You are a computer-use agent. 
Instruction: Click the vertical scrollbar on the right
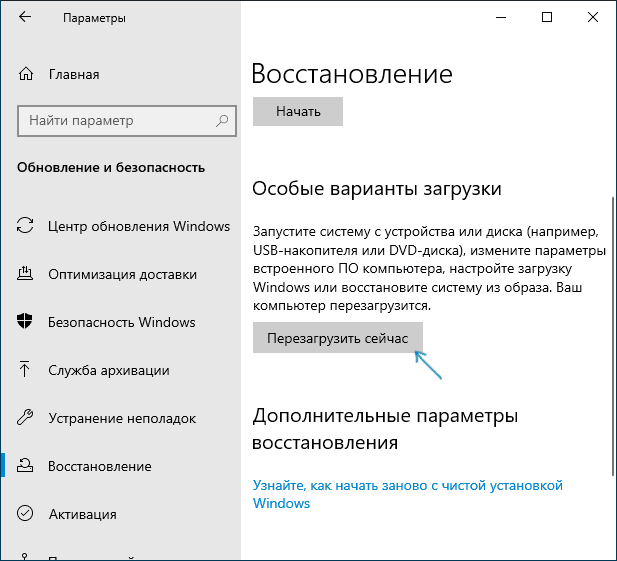click(x=610, y=300)
